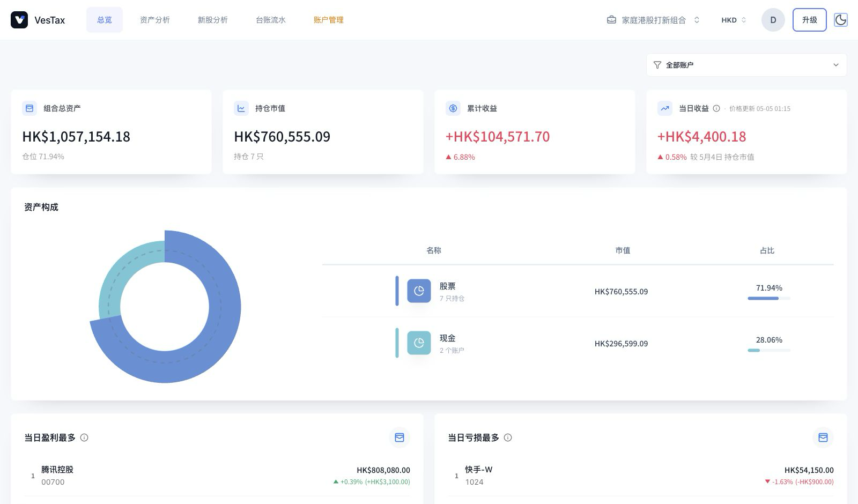Open the 新股分析 tab
This screenshot has height=504, width=858.
[x=213, y=20]
